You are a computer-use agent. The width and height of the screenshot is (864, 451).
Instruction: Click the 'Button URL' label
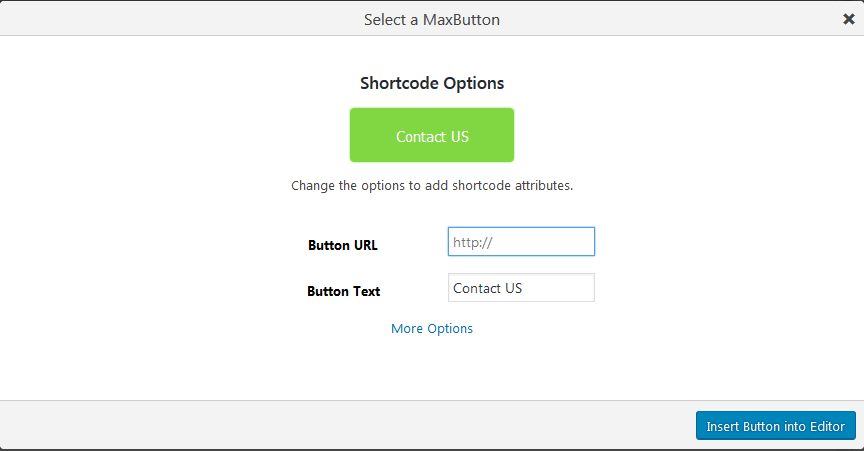(x=343, y=245)
